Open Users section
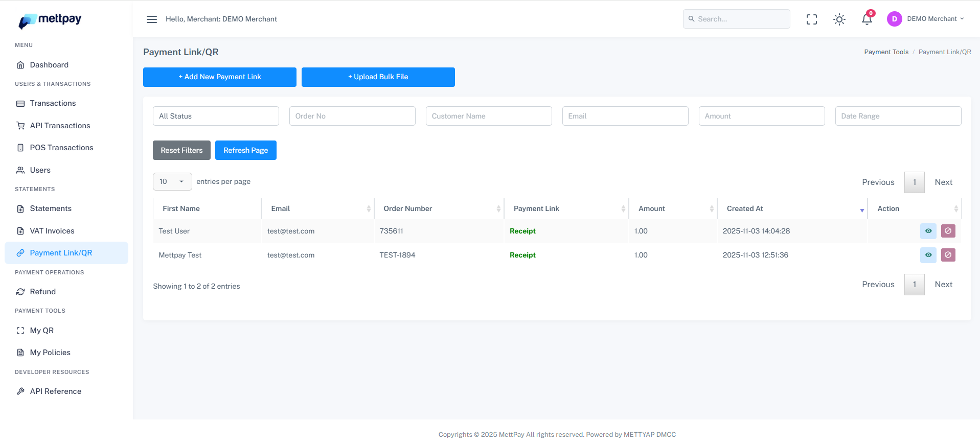The height and width of the screenshot is (445, 980). (x=40, y=170)
